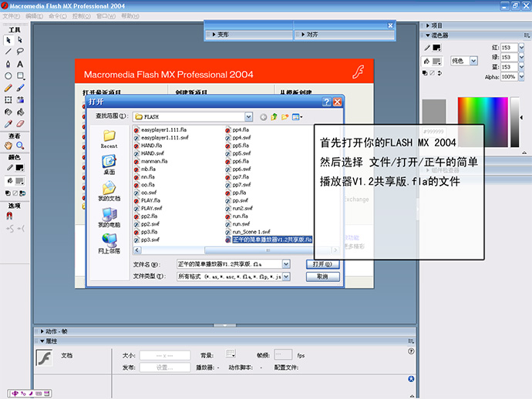Select the Oval tool

pyautogui.click(x=8, y=76)
